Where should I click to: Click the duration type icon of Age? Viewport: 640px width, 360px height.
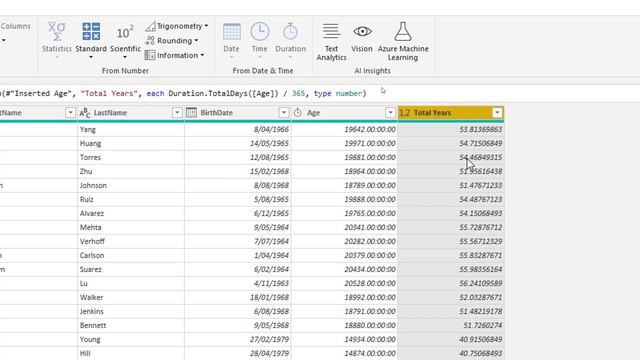tap(298, 113)
